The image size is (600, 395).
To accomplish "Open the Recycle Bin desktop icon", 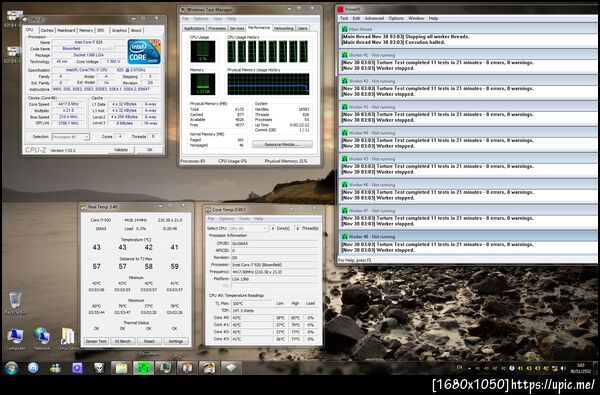I will [15, 303].
